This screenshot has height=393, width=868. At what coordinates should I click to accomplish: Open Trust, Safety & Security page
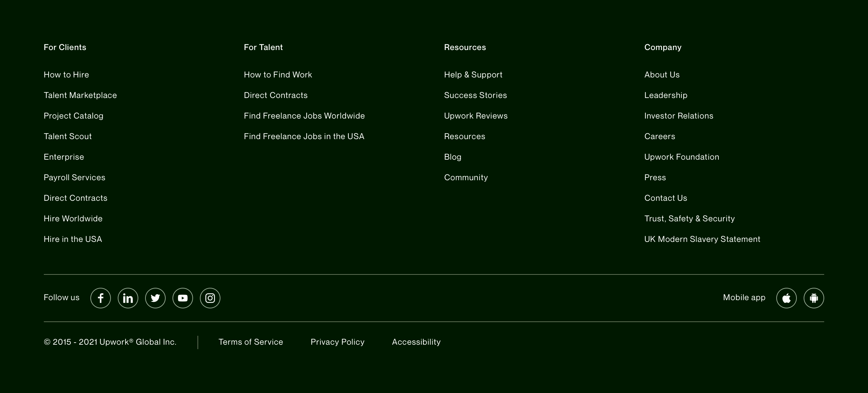coord(689,219)
